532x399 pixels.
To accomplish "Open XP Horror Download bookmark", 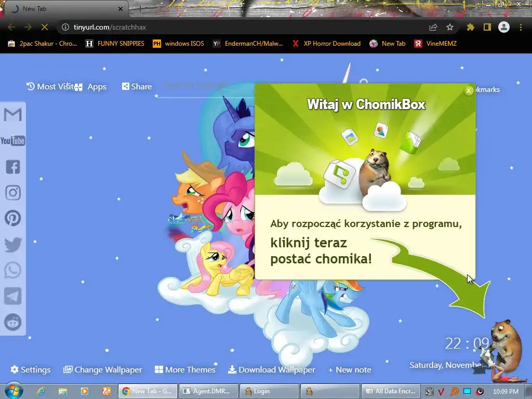I will (326, 44).
